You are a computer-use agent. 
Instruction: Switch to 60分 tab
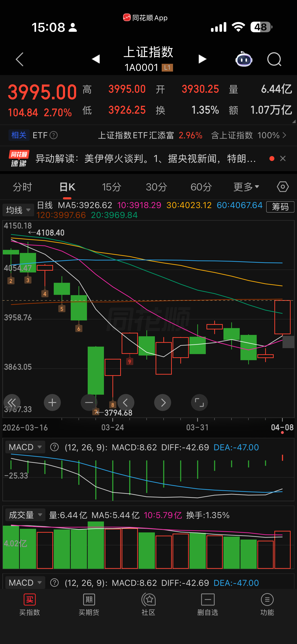point(201,187)
